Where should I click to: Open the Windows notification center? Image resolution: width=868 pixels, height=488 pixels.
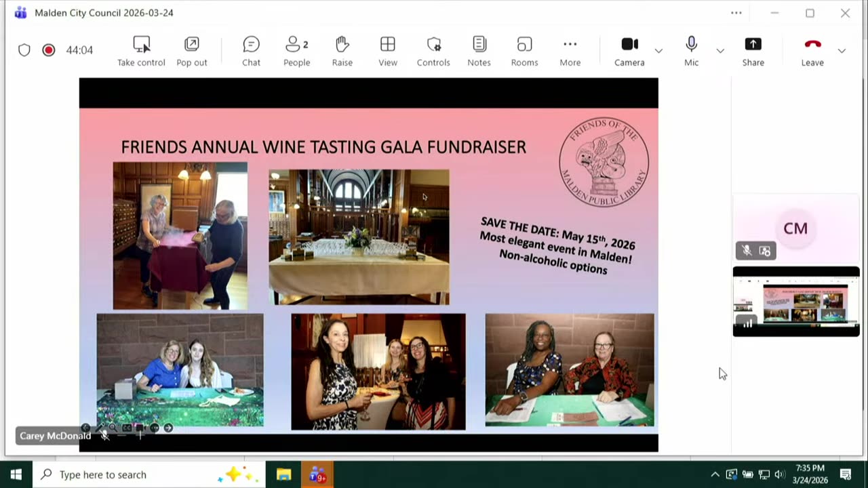point(846,474)
